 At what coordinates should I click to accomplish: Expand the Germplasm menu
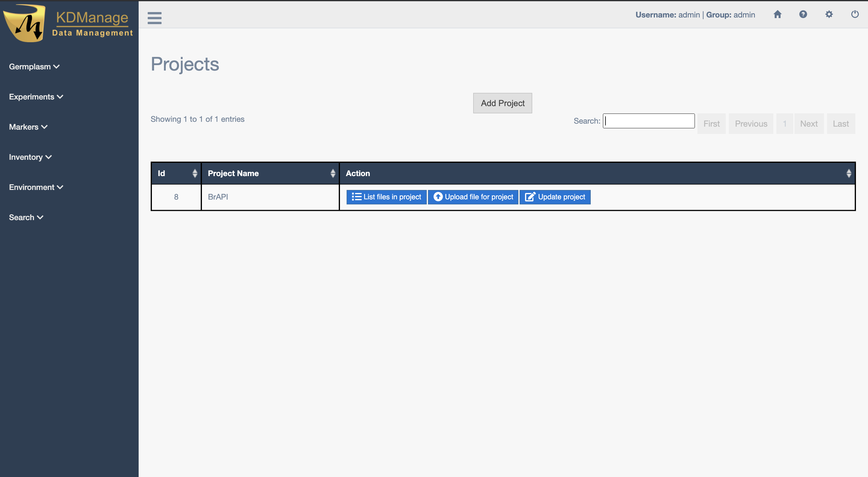(34, 67)
